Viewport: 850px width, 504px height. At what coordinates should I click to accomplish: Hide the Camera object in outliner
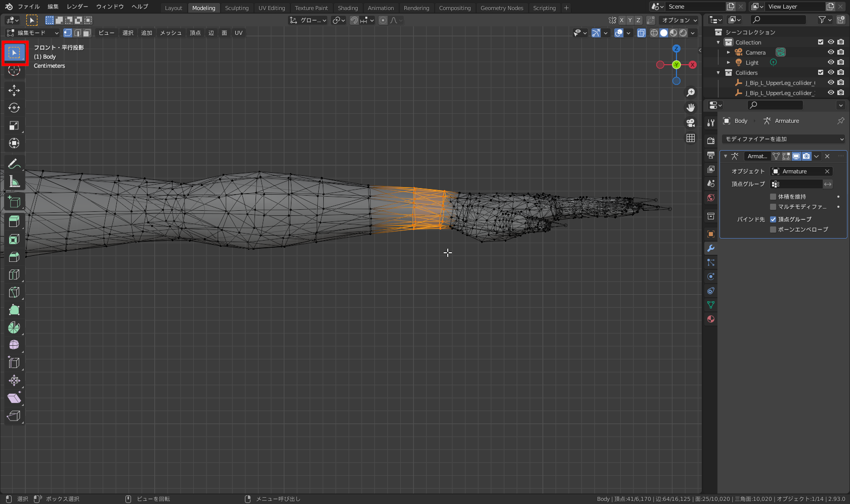(830, 53)
